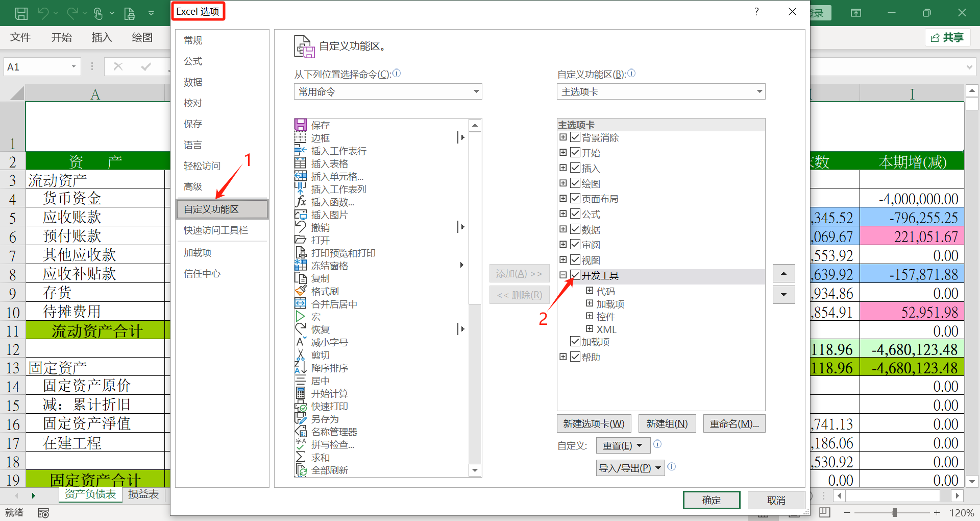Click the Undo icon in title bar
Viewport: 980px width, 521px height.
[43, 13]
